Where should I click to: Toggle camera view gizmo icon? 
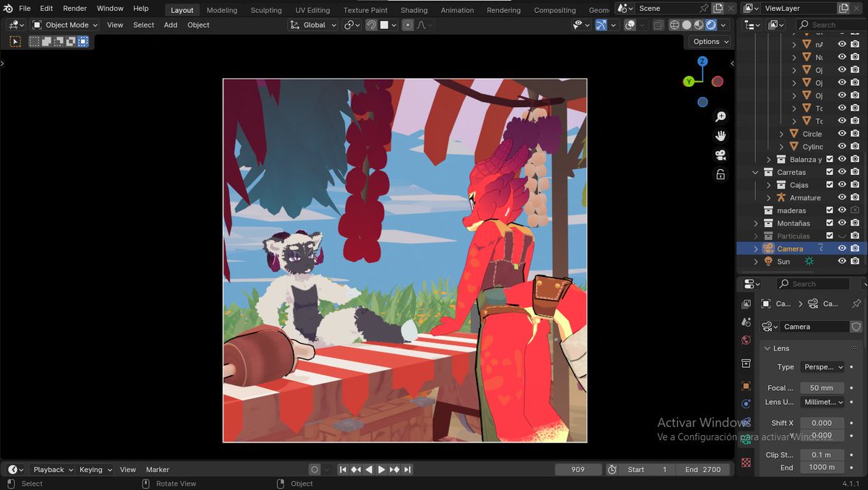point(720,155)
